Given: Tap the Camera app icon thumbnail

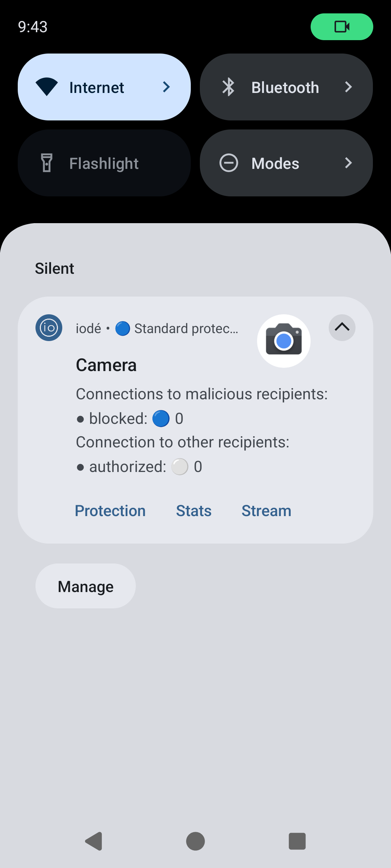Looking at the screenshot, I should (x=283, y=341).
